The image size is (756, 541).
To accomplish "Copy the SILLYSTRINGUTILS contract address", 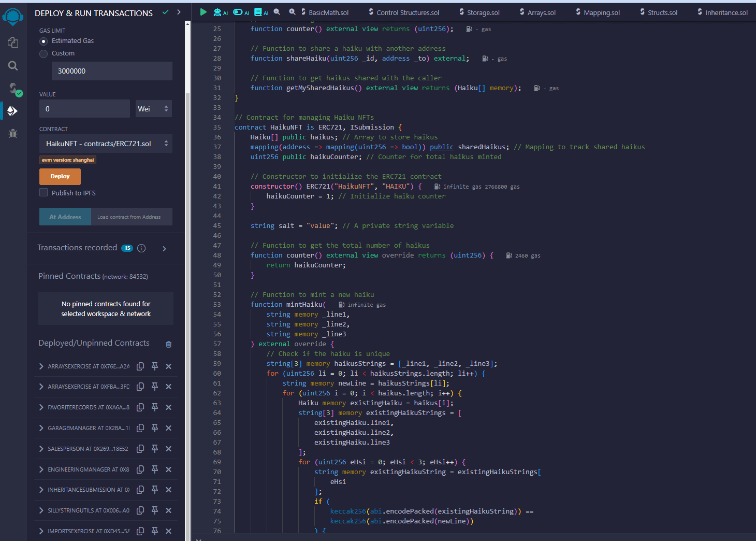I will coord(140,510).
